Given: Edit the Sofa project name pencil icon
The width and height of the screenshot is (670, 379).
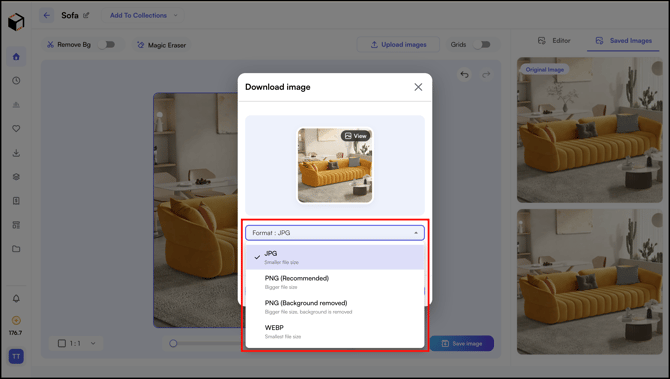Looking at the screenshot, I should point(86,15).
